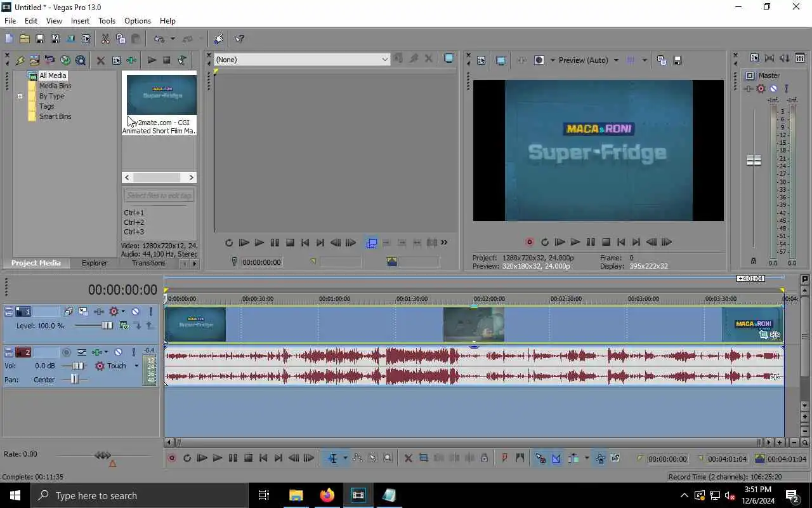Mute video track 1
Viewport: 812px width, 508px height.
point(135,312)
